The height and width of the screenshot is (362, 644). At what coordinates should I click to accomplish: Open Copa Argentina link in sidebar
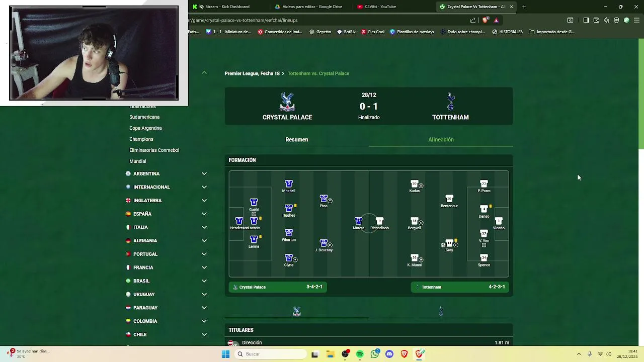click(x=145, y=128)
